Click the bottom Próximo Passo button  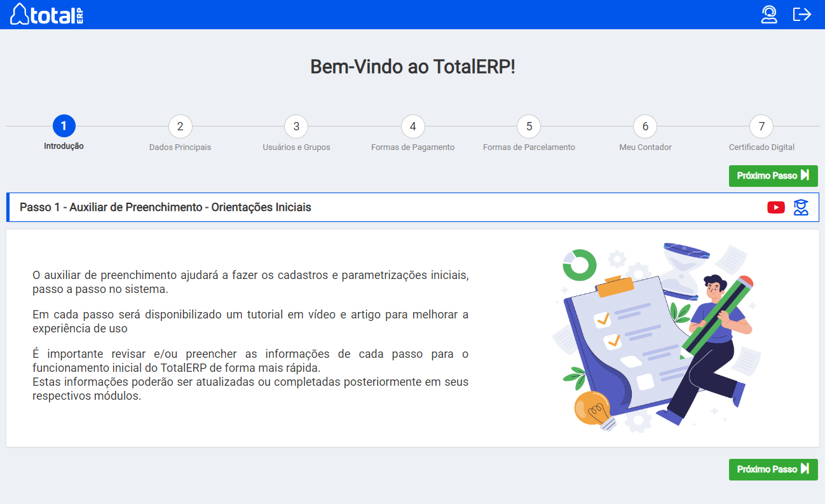(773, 470)
